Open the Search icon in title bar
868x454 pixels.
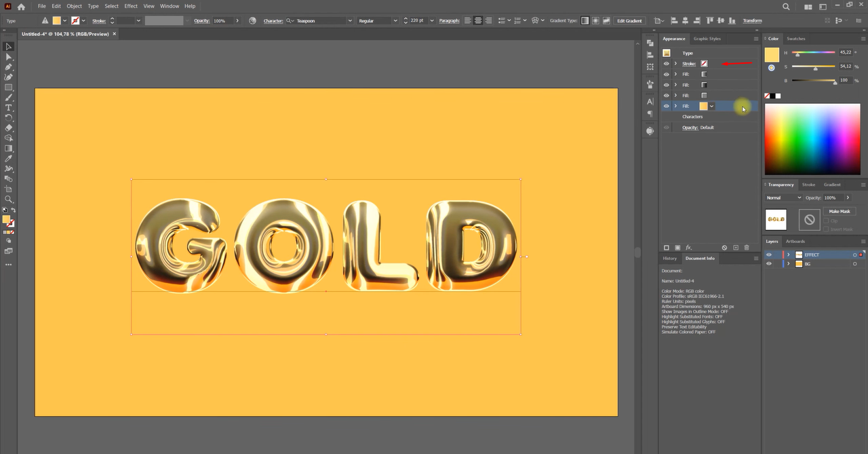point(786,6)
